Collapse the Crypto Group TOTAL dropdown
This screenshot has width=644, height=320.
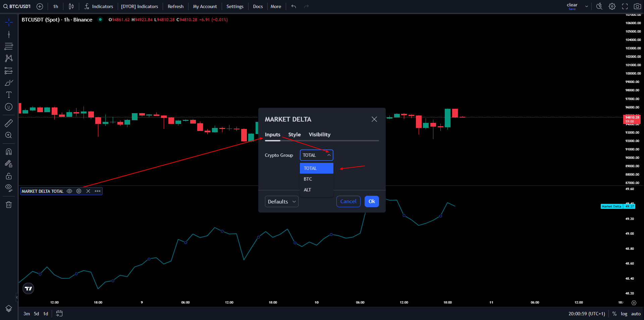click(316, 155)
